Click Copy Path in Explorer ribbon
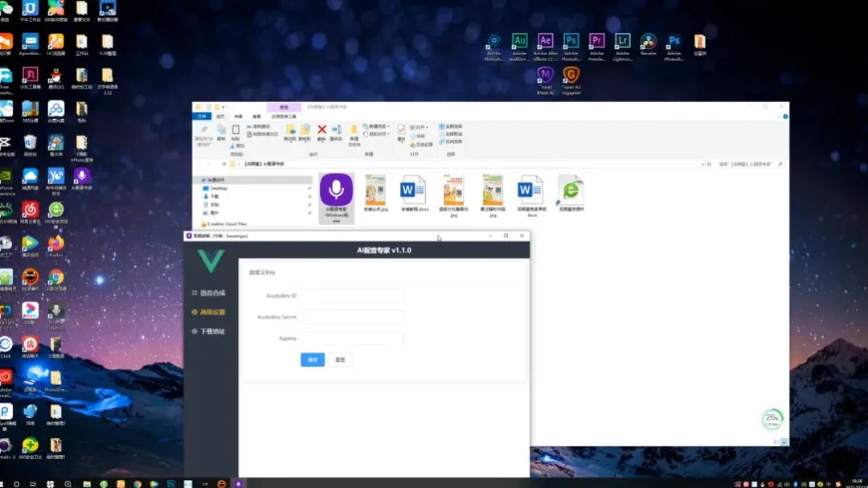The width and height of the screenshot is (868, 488). [x=259, y=127]
